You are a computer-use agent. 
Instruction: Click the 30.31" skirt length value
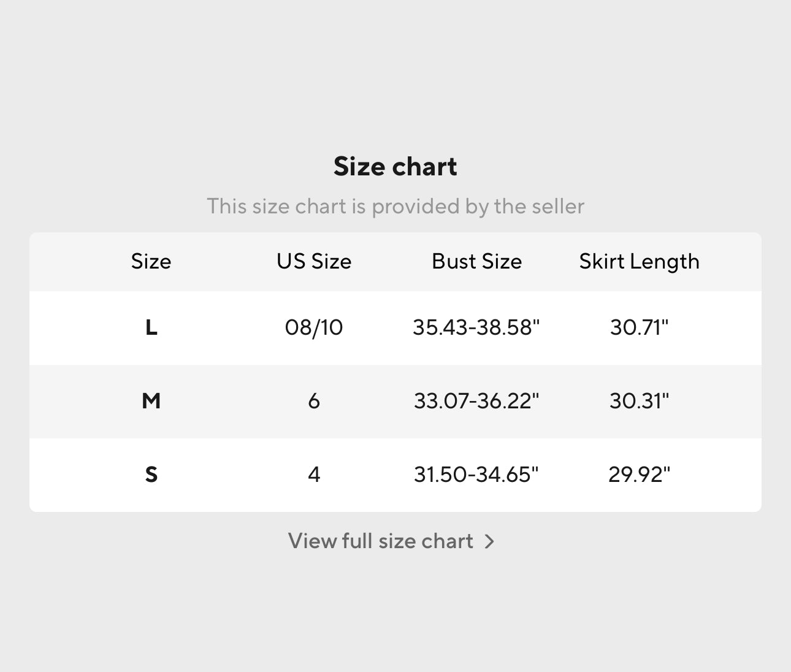tap(639, 401)
